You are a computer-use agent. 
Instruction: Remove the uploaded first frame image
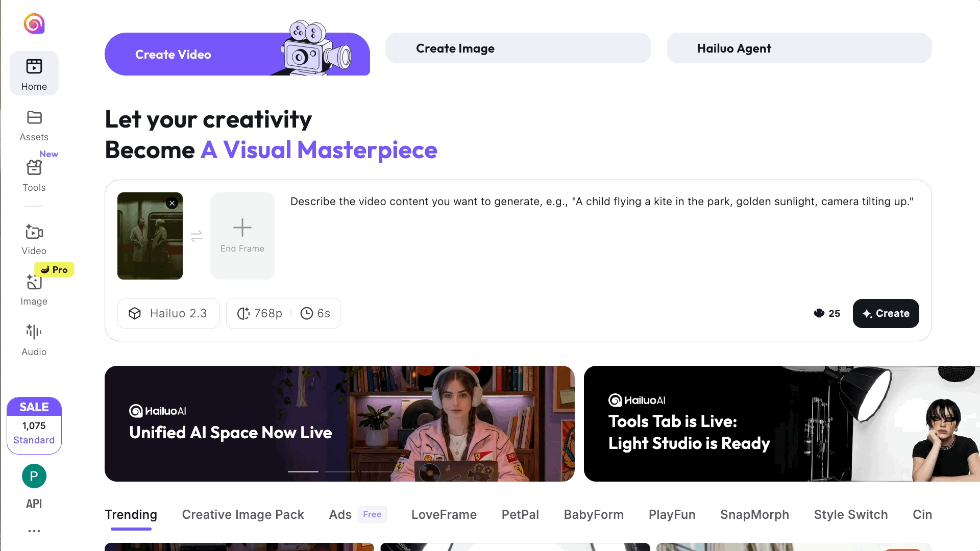click(172, 203)
